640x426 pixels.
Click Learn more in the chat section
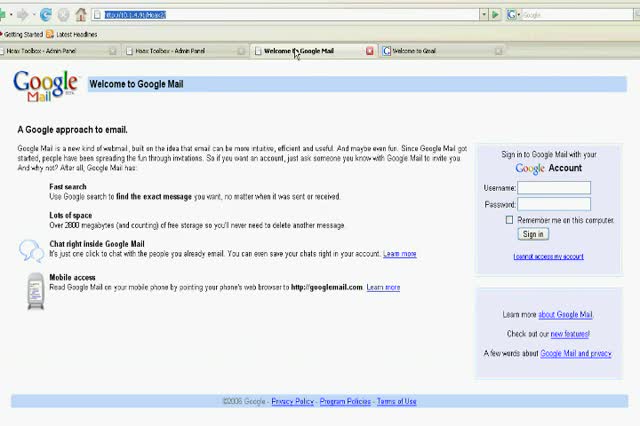pos(400,254)
